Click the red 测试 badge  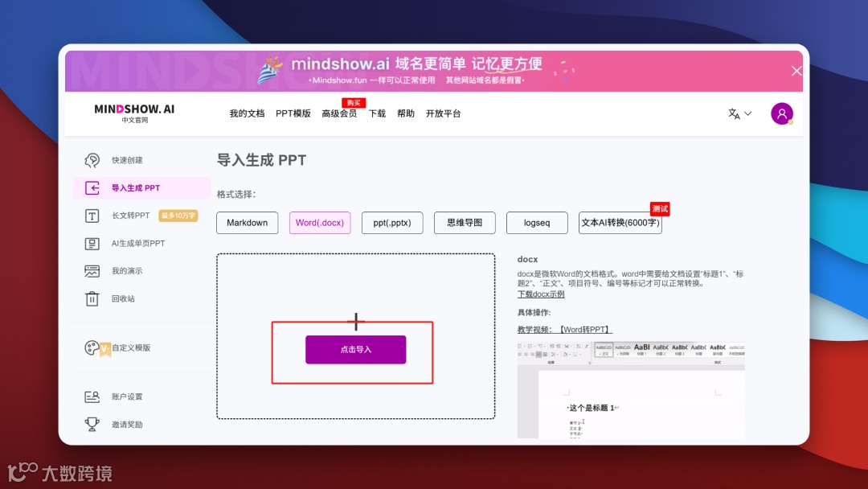pos(660,209)
